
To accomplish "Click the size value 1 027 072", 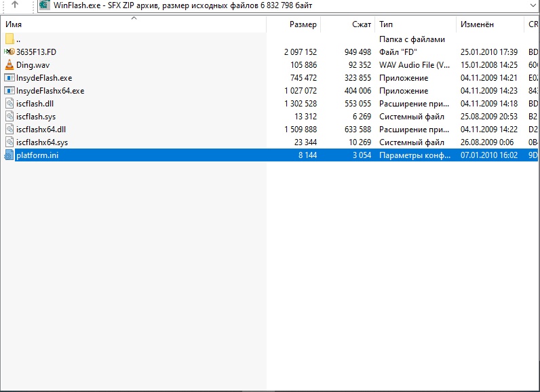I will (301, 91).
